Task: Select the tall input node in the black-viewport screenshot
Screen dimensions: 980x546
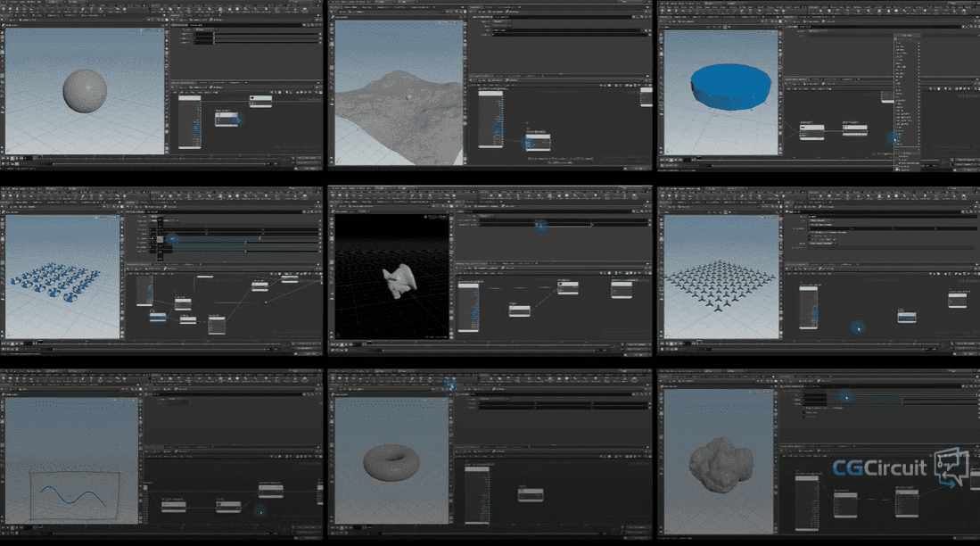Action: [x=469, y=306]
